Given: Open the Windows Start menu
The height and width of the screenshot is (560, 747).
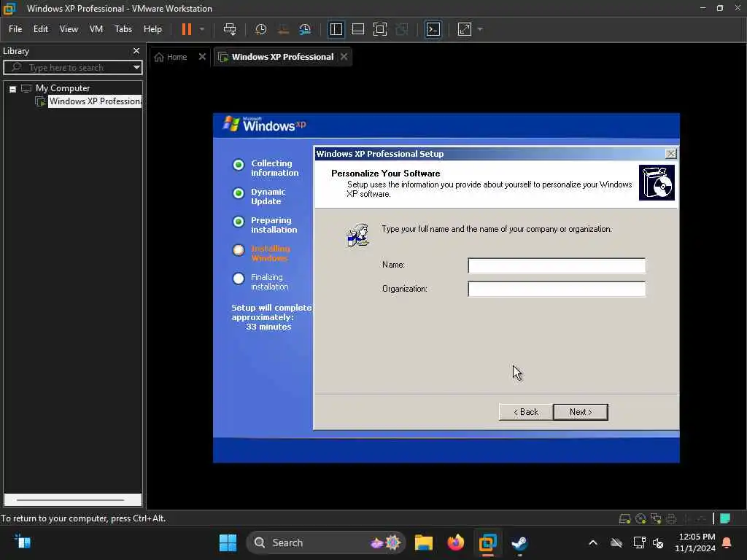Looking at the screenshot, I should 228,542.
